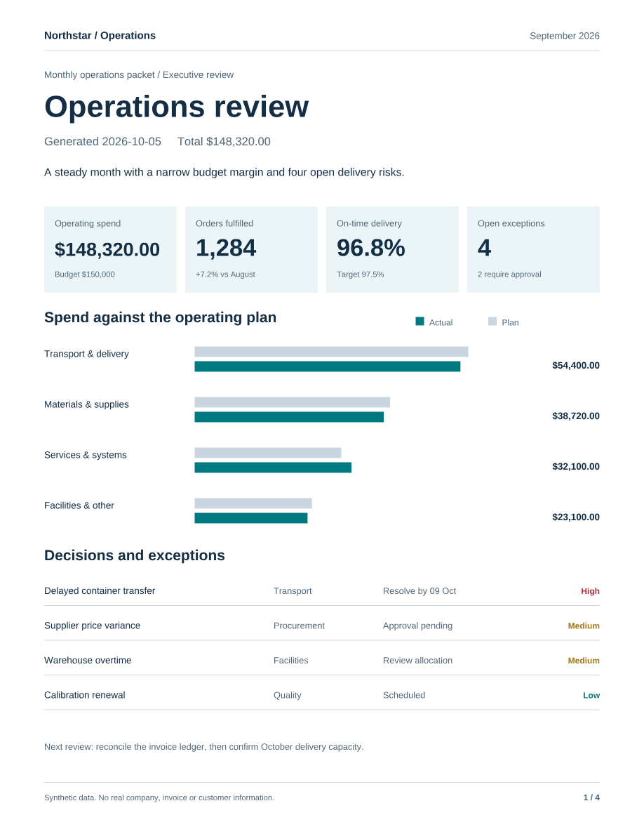
Task: Click the Northstar / Operations header
Action: point(100,36)
